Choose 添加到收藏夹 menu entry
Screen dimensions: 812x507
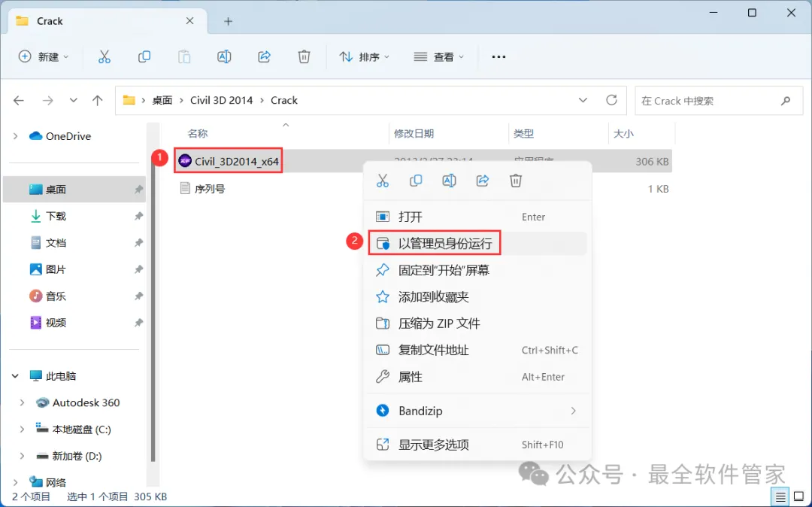coord(477,296)
